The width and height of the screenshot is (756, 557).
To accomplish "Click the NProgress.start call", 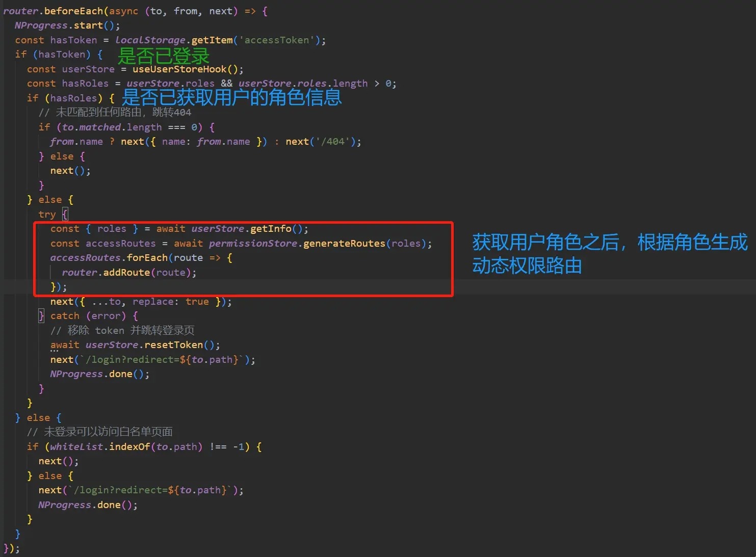I will pyautogui.click(x=66, y=25).
